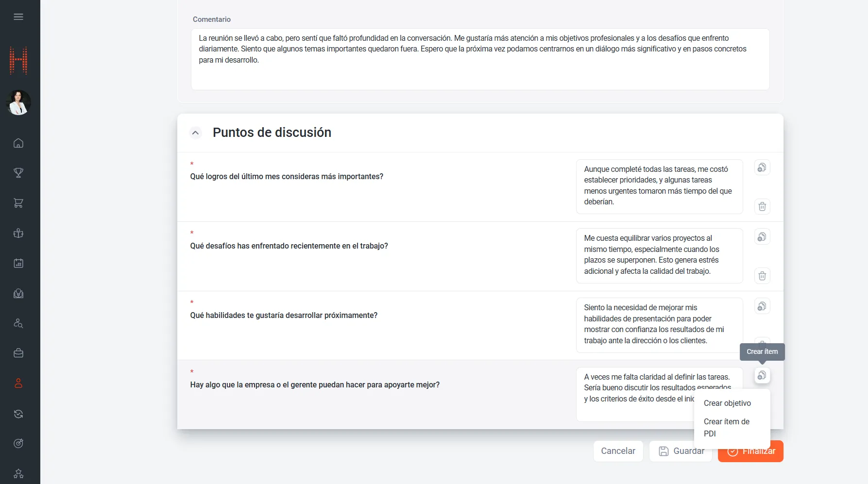Click the user profile avatar photo

click(x=18, y=102)
